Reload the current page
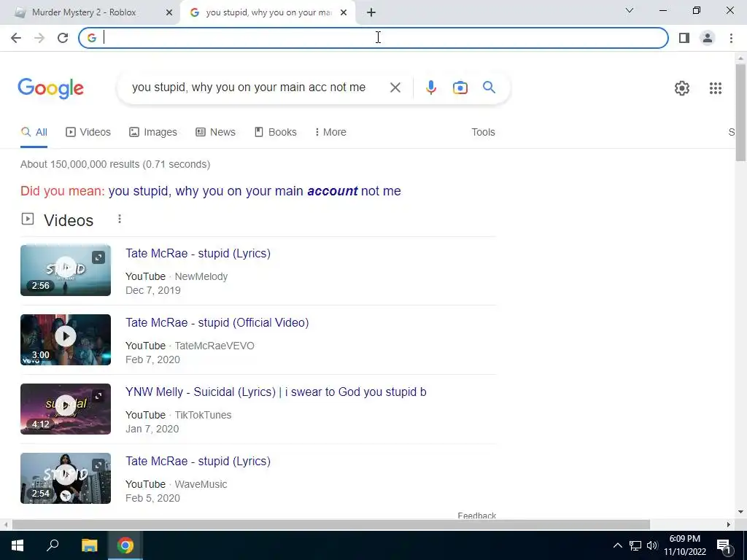This screenshot has height=560, width=747. click(x=63, y=38)
